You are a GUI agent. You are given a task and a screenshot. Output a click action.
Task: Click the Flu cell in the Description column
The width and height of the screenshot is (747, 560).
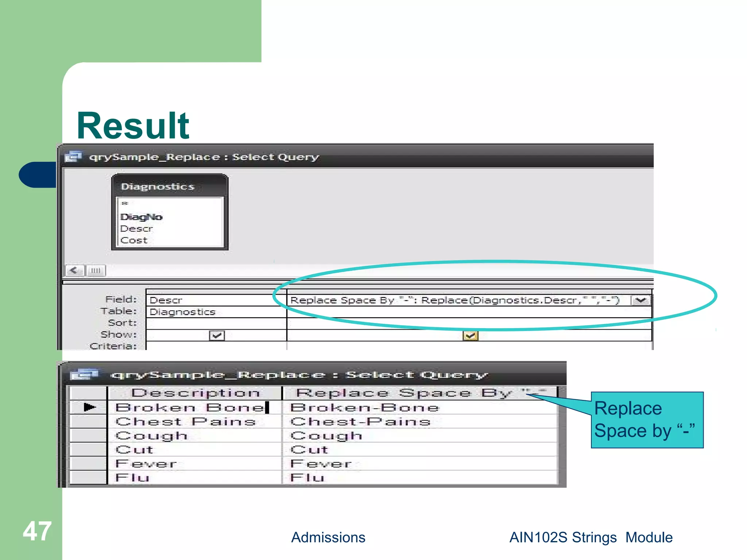point(196,477)
